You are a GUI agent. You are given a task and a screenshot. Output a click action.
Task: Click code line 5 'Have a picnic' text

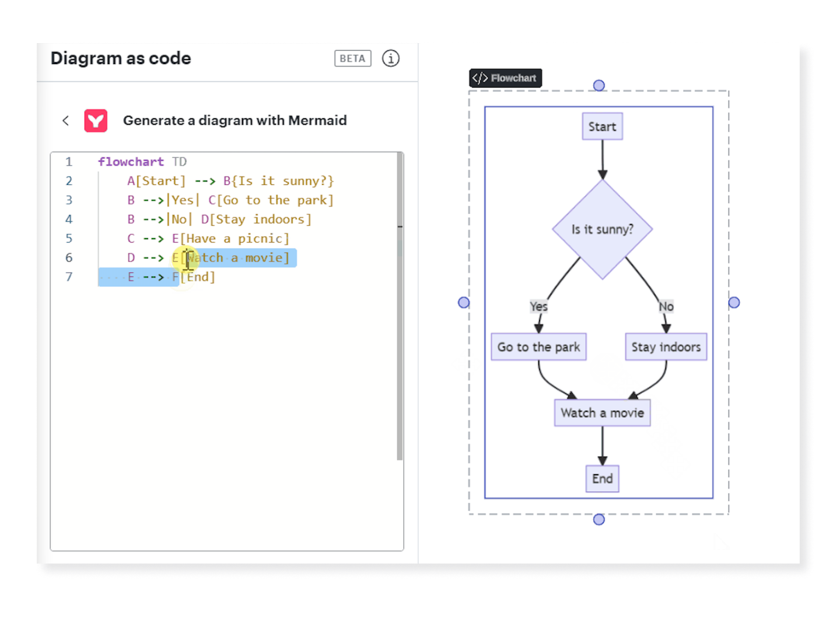pyautogui.click(x=237, y=239)
